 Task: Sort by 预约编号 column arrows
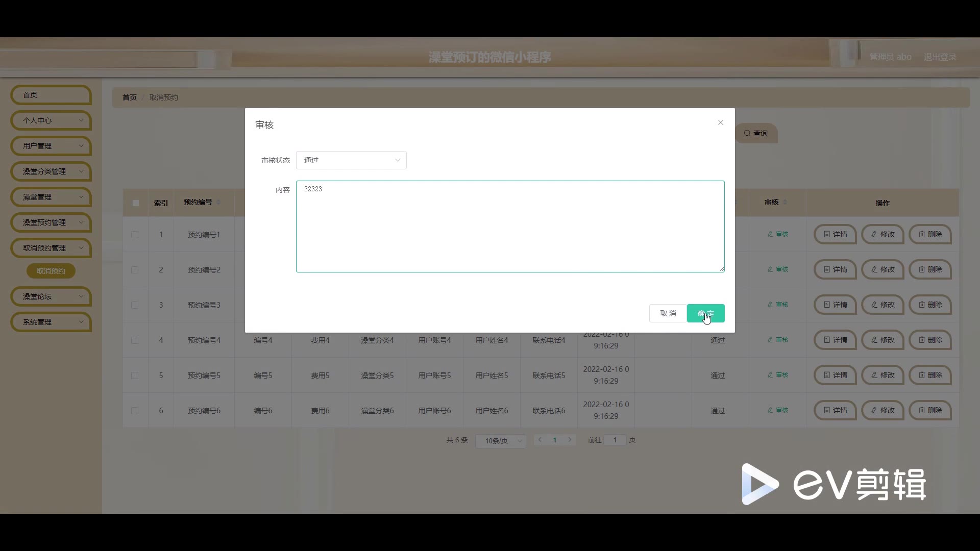click(x=218, y=203)
